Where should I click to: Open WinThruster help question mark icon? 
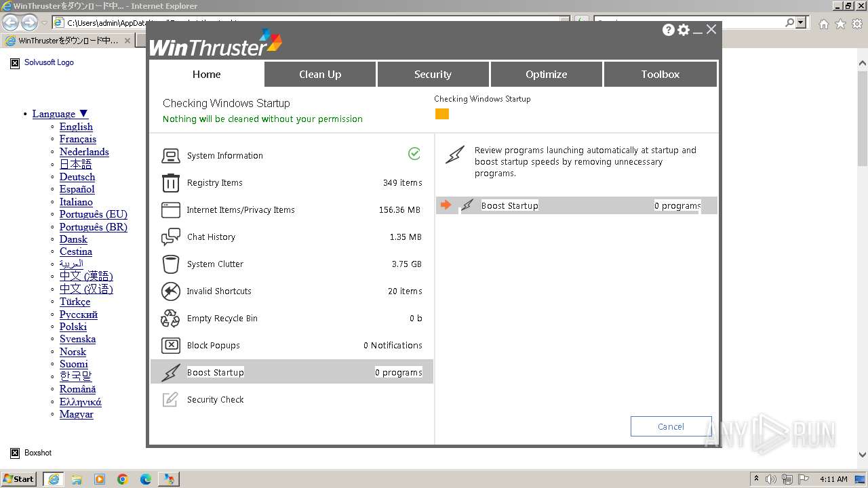669,30
